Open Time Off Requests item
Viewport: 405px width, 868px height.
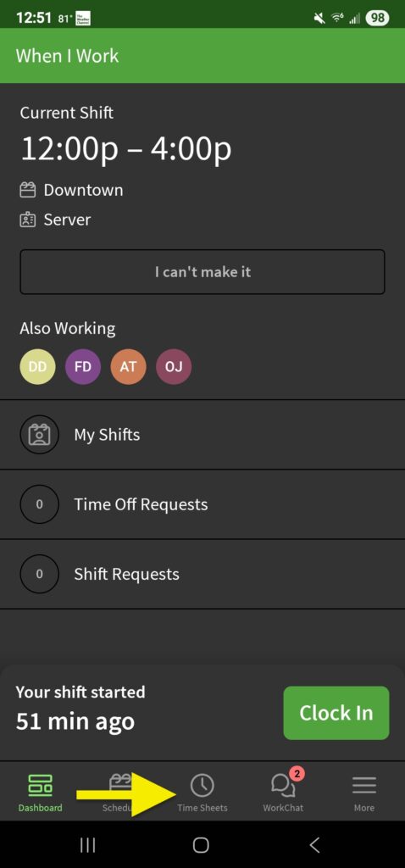tap(202, 504)
